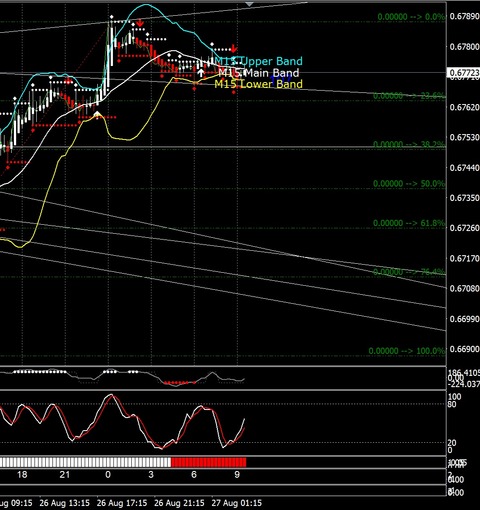Select the blue arrow marks beside Main Band label
This screenshot has width=480, height=510.
281,79
